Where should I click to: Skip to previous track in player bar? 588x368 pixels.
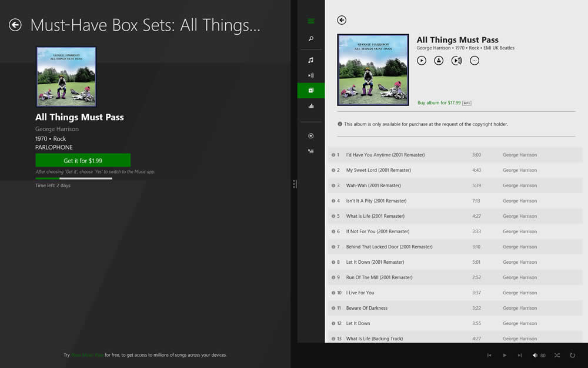click(x=489, y=355)
